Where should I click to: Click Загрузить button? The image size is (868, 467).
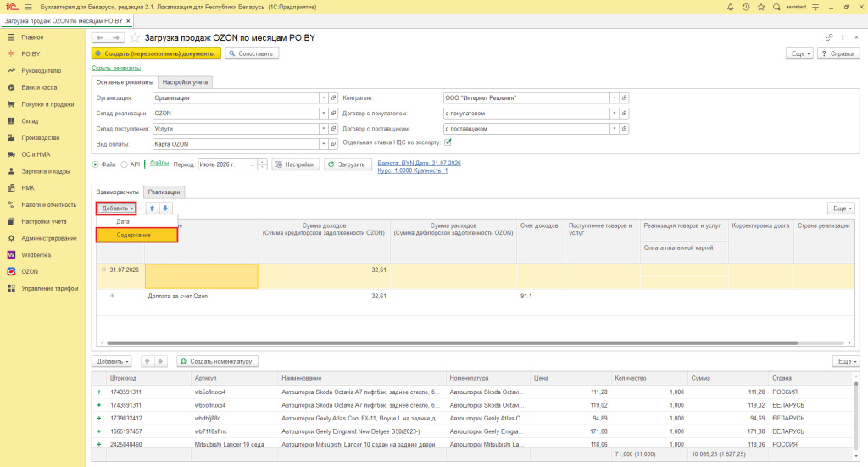[x=348, y=164]
